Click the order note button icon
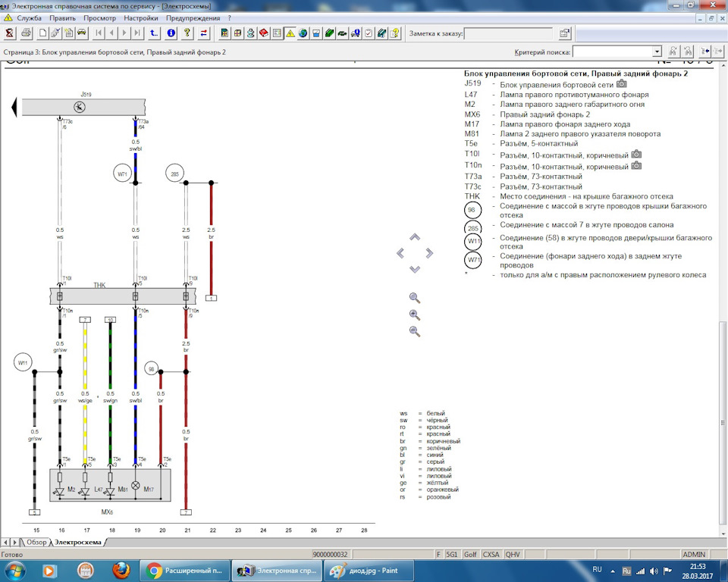The image size is (728, 582). point(564,33)
